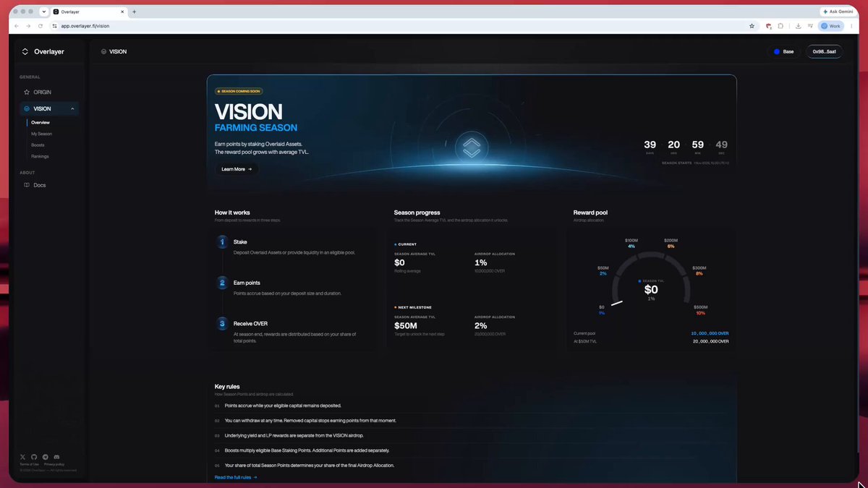This screenshot has height=488, width=868.
Task: Open Read the full rules link
Action: pyautogui.click(x=236, y=477)
